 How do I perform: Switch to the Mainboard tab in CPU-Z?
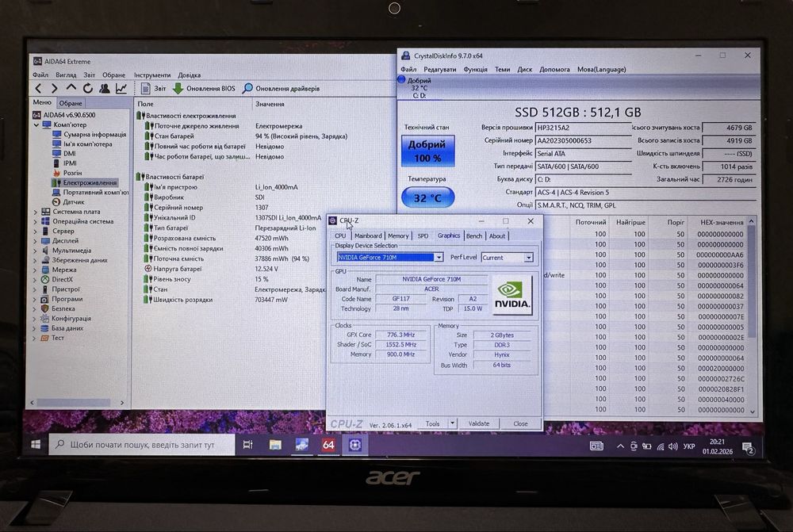click(x=368, y=236)
